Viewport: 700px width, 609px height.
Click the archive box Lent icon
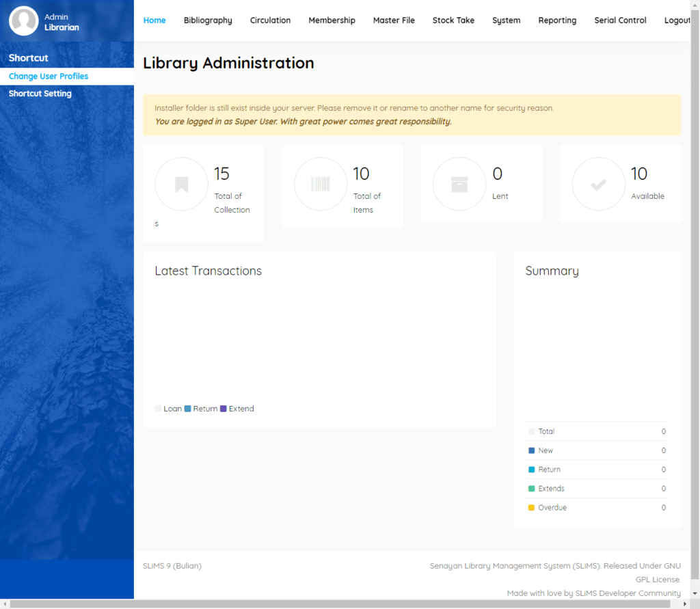[x=459, y=184]
